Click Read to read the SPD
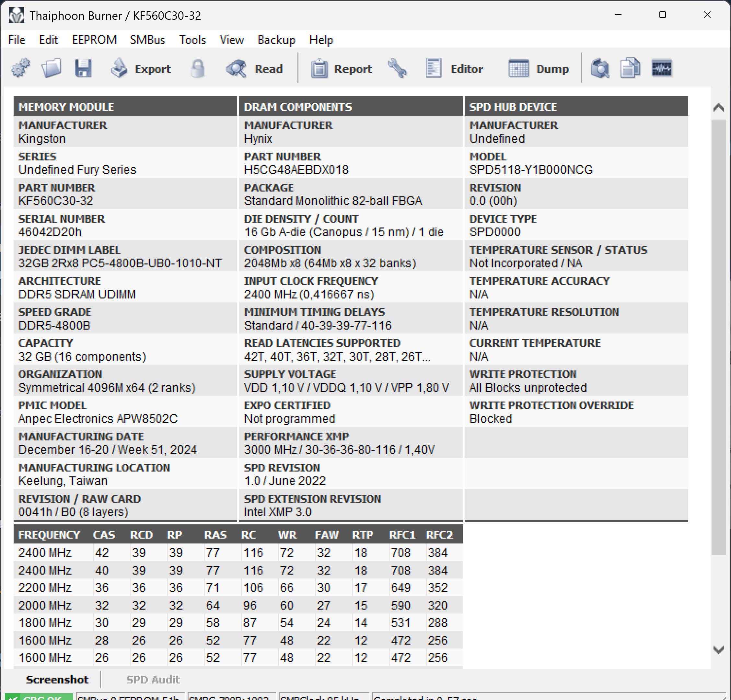Screen dimensions: 731x700 (255, 69)
